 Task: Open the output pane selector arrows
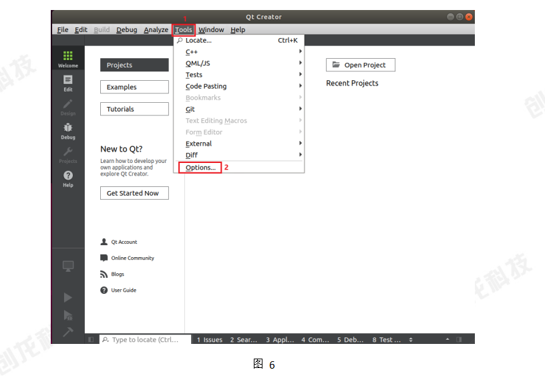coord(411,339)
